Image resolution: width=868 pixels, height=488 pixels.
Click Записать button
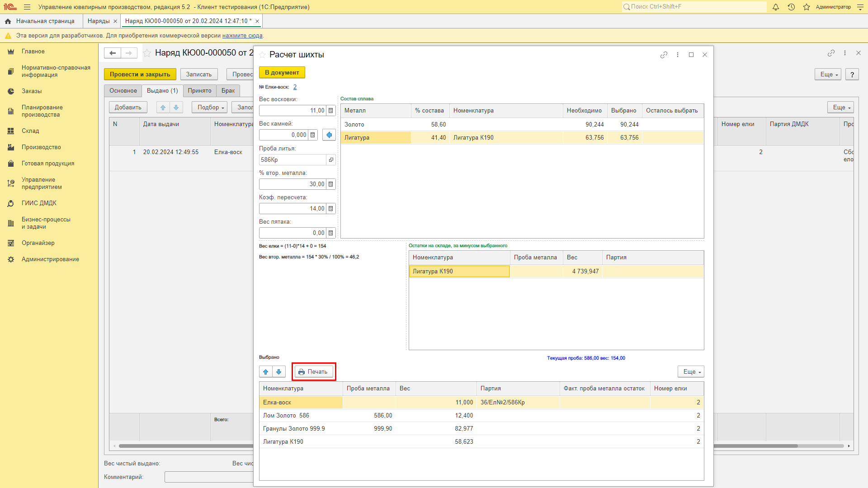(x=199, y=75)
